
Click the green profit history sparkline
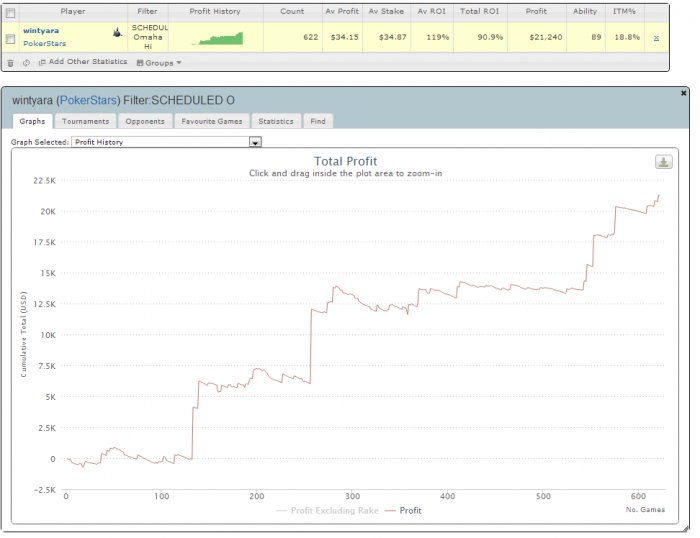tap(218, 38)
